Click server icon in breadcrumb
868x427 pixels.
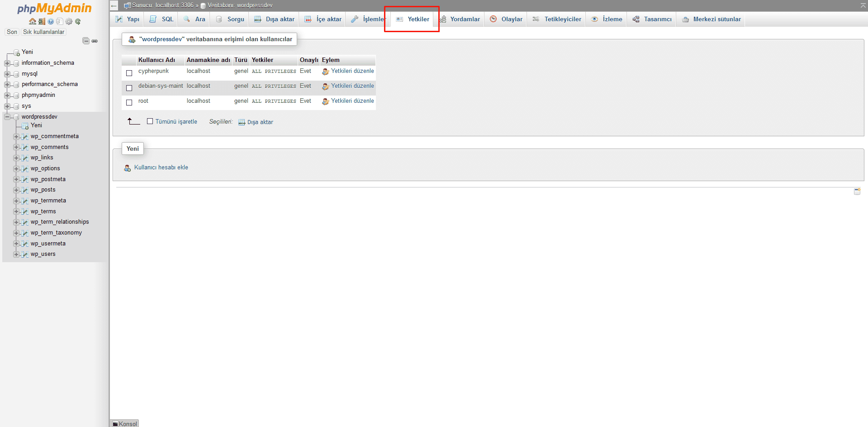(128, 5)
